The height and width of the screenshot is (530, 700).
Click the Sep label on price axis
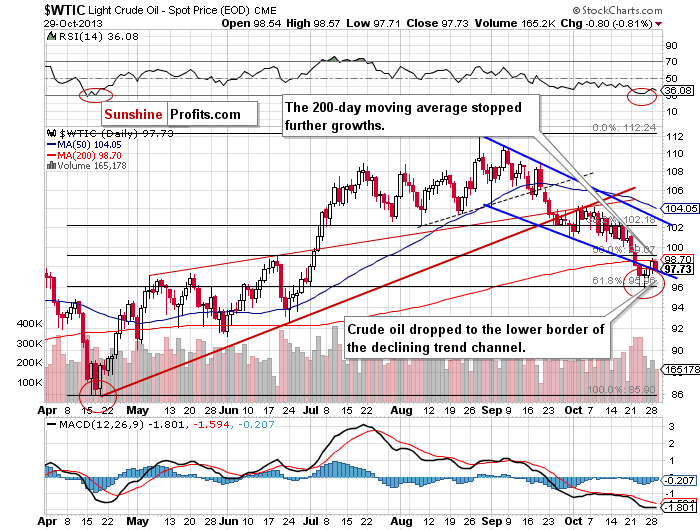492,410
